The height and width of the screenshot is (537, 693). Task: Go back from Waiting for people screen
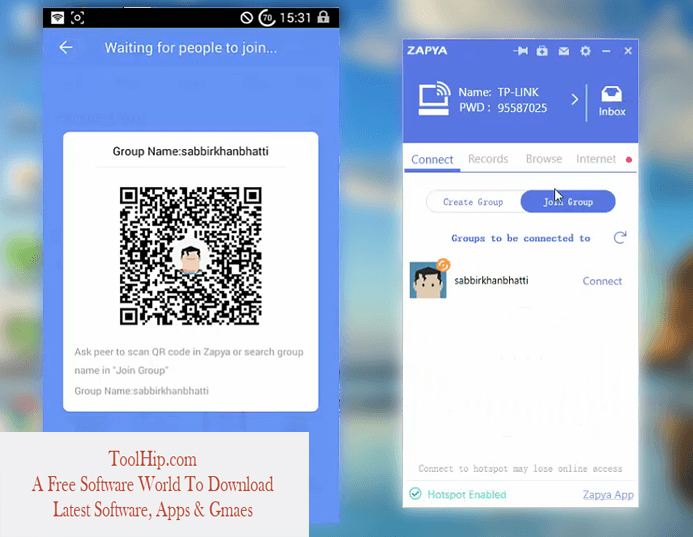(x=66, y=47)
